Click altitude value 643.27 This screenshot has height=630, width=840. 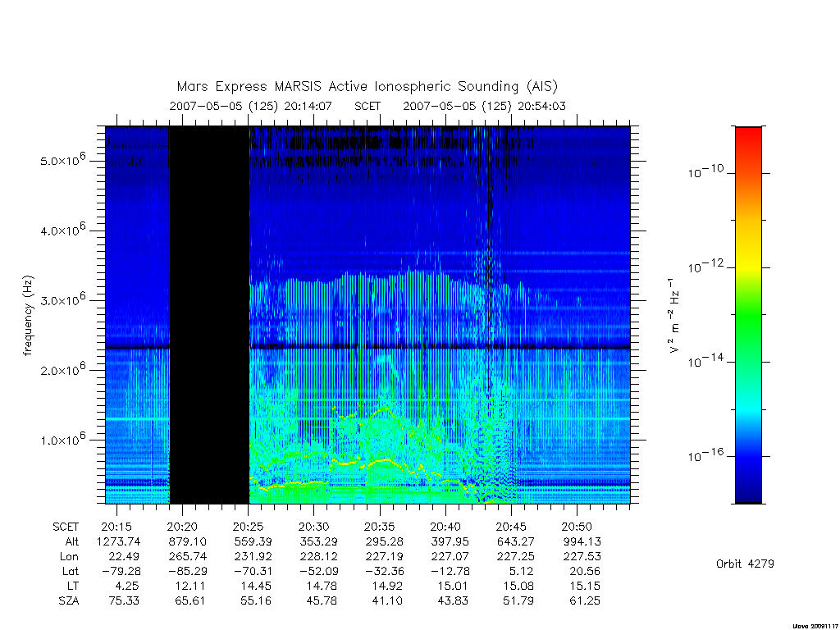[x=515, y=541]
